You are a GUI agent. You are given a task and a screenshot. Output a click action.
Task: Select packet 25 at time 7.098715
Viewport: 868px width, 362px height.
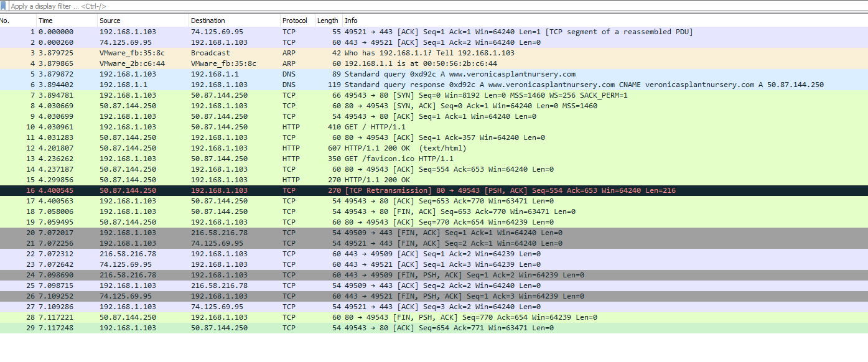point(434,285)
